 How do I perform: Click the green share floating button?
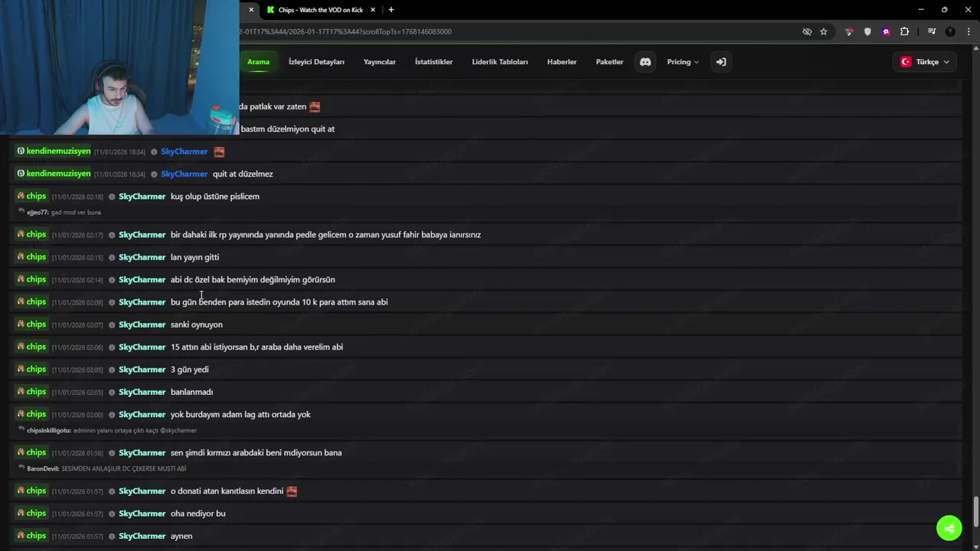949,528
